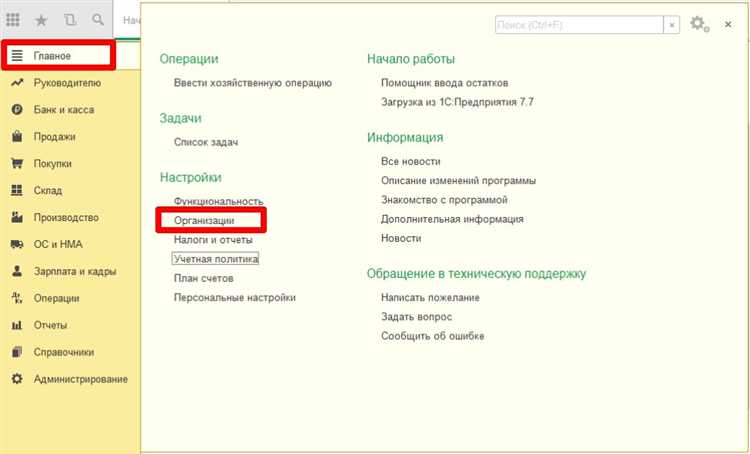
Task: Click the magnifier search icon in top bar
Action: (x=98, y=20)
